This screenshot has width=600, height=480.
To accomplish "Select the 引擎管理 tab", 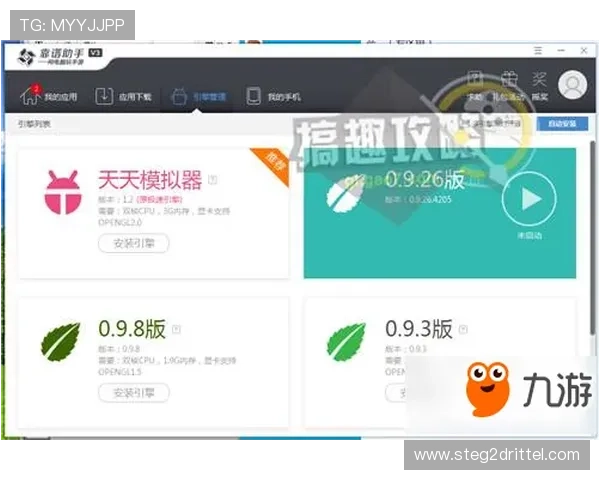I will pyautogui.click(x=209, y=97).
